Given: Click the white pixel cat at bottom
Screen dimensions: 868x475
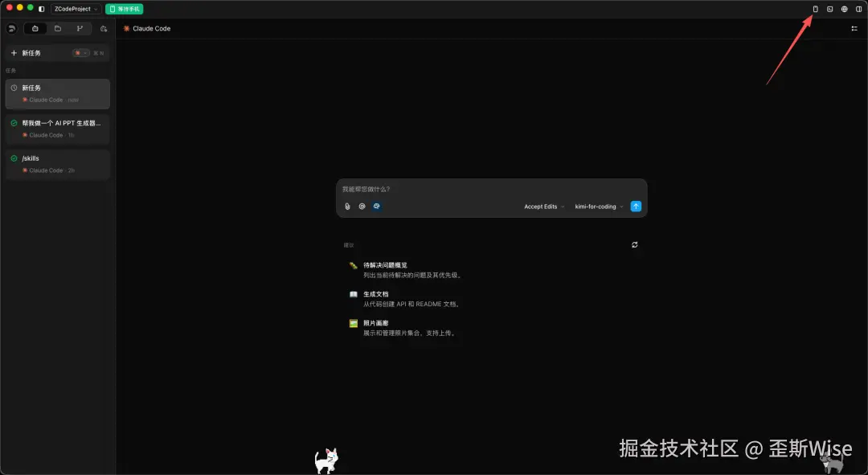Looking at the screenshot, I should pyautogui.click(x=326, y=461).
